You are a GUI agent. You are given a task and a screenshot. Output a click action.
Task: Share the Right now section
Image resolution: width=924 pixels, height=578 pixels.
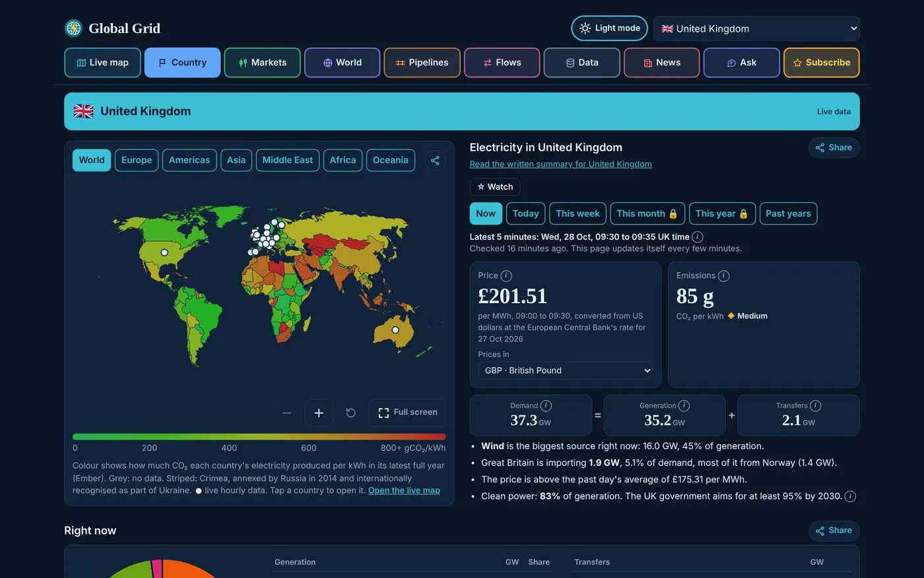click(834, 530)
